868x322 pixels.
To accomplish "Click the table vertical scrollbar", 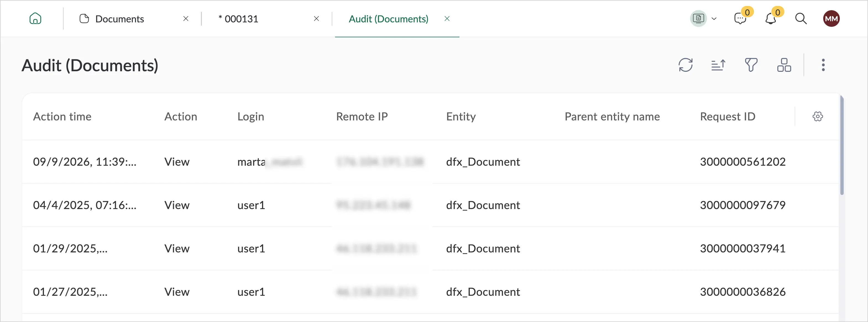I will [842, 145].
